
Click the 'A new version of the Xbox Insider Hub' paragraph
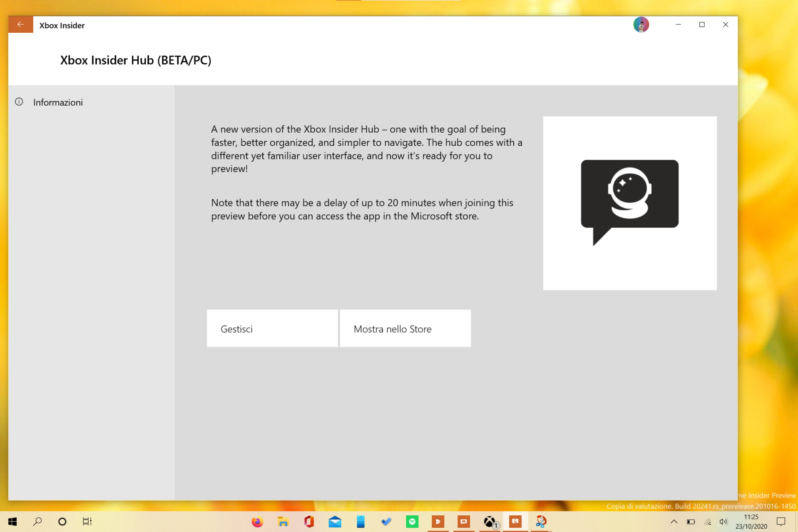click(x=366, y=149)
